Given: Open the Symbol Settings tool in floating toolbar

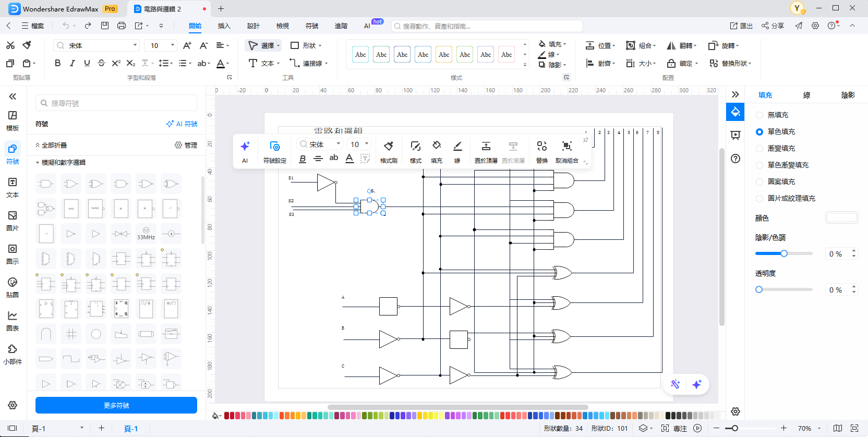Looking at the screenshot, I should pyautogui.click(x=274, y=147).
